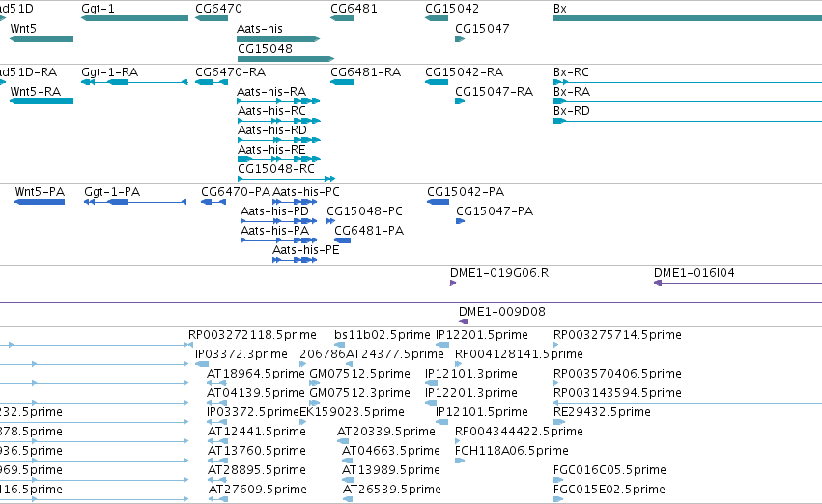The width and height of the screenshot is (822, 504).
Task: Select the DME1-009D08 clone label
Action: point(502,312)
